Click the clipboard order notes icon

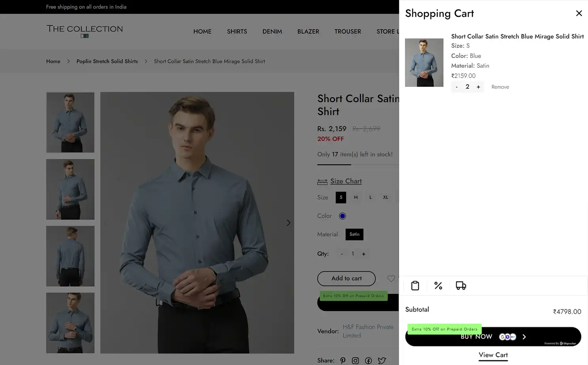tap(415, 285)
